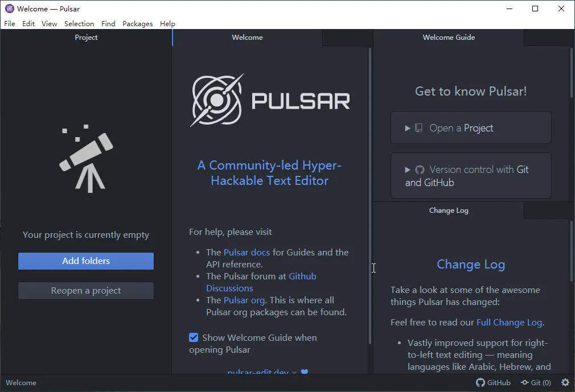Close the Pulsar window
The image size is (575, 392).
point(561,9)
